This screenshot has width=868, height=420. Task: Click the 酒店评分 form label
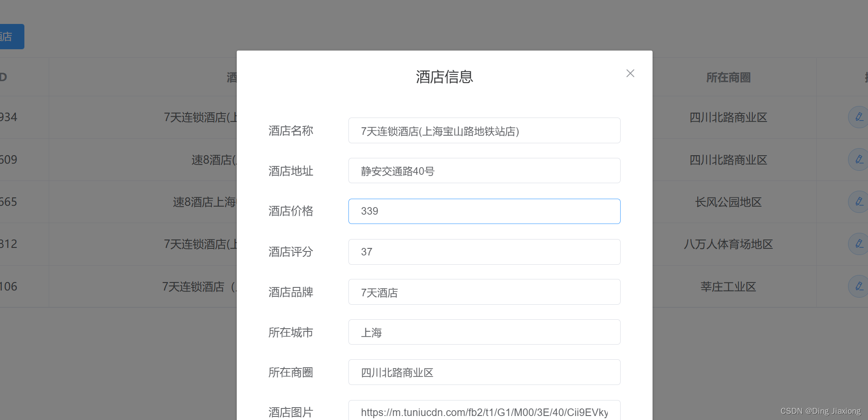pos(291,252)
